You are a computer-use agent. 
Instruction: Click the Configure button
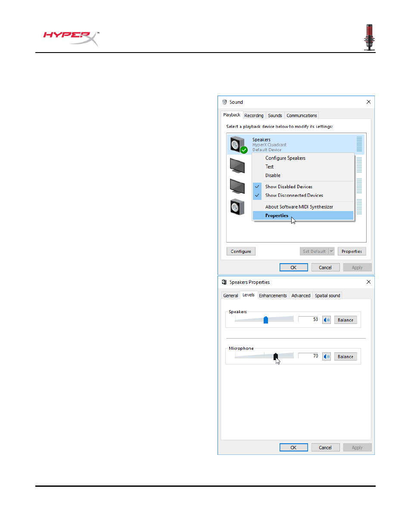241,252
